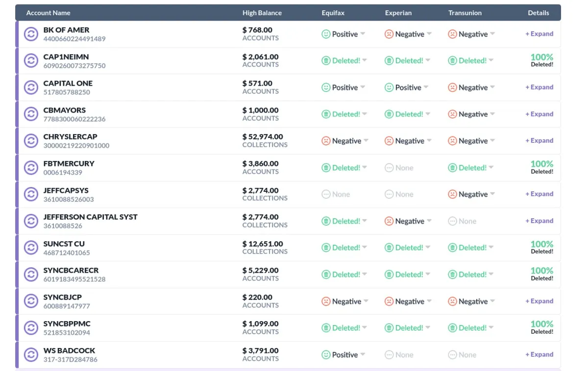Click the sad face icon in SYNCBJCP Experian column

tap(389, 301)
